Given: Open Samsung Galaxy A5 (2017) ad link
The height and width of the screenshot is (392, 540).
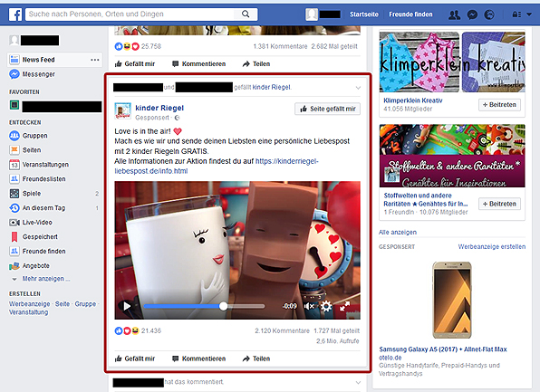Looking at the screenshot, I should 443,349.
